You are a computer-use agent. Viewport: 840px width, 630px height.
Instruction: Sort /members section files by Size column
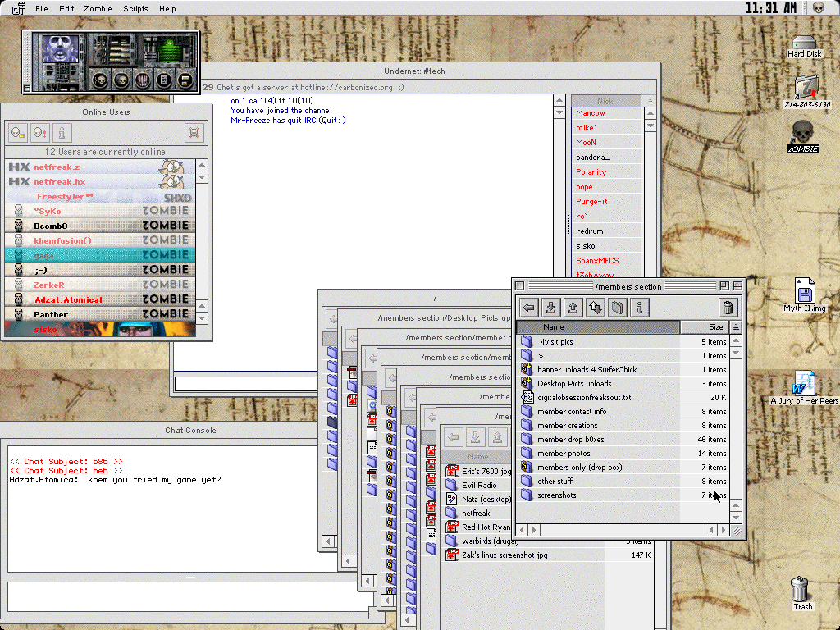click(705, 326)
